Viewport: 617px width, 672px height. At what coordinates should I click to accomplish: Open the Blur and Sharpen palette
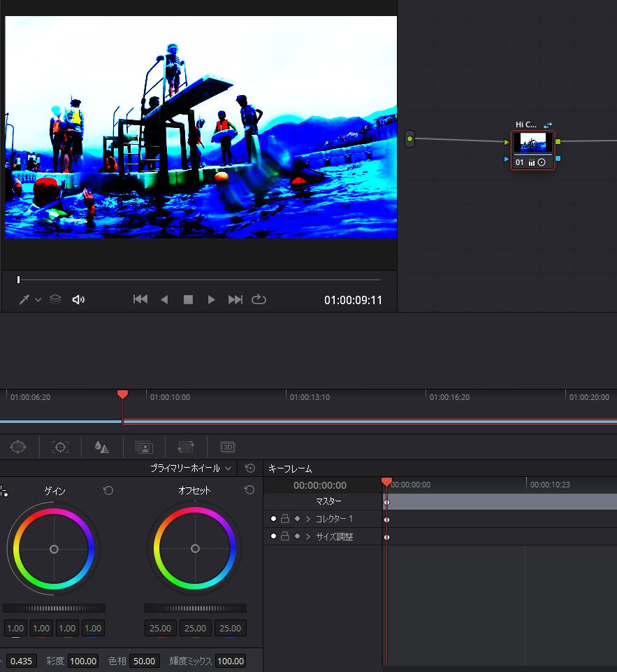(x=102, y=447)
